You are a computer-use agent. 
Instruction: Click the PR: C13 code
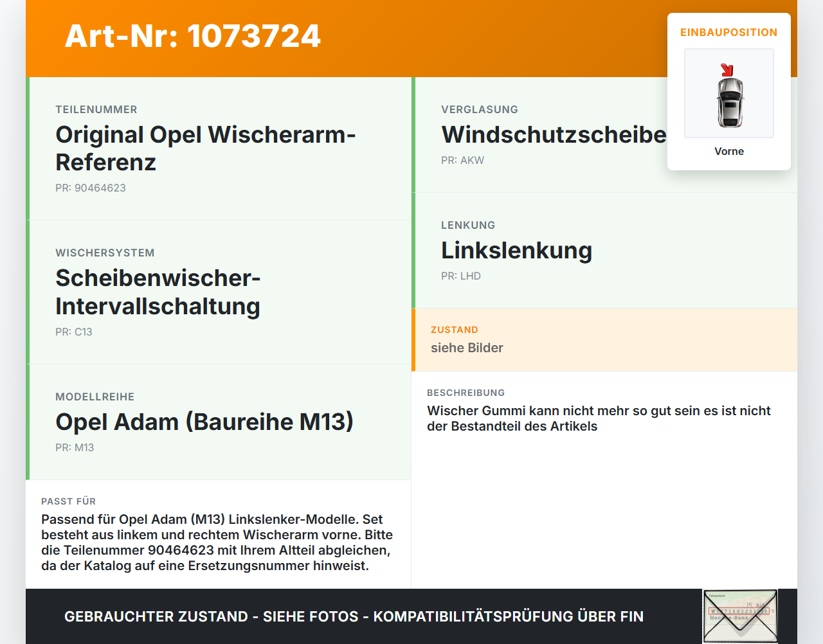74,332
